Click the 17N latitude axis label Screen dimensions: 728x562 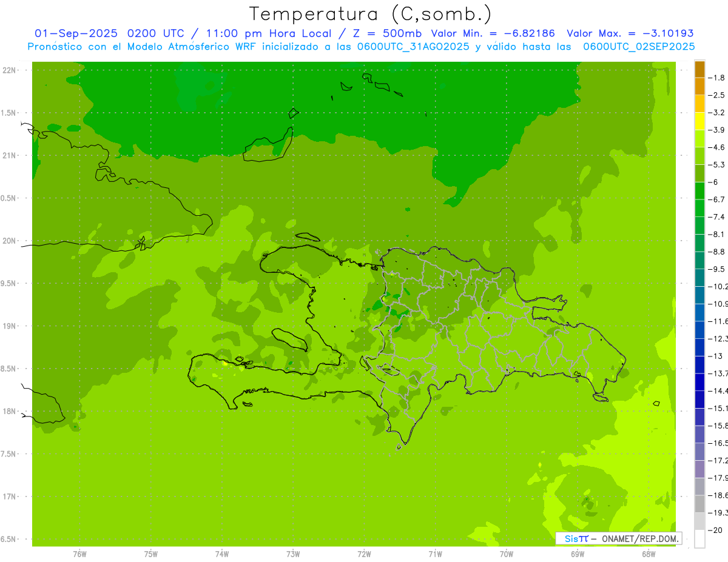click(x=10, y=497)
